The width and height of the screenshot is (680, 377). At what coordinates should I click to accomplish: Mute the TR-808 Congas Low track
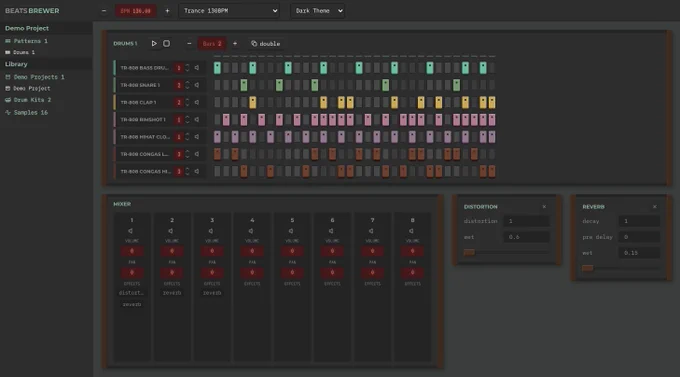[x=197, y=154]
